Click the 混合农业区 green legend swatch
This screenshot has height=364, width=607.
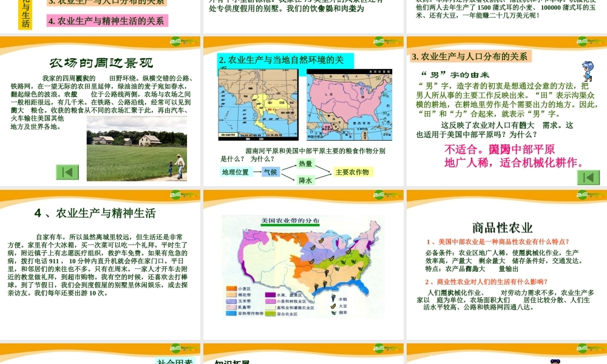(270, 314)
